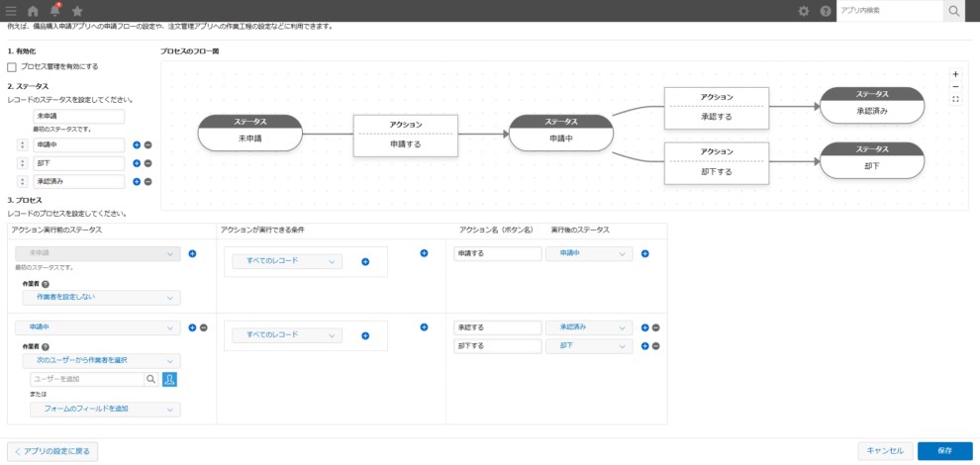980x465 pixels.
Task: Click the ユーザーを追加 input field
Action: (x=86, y=378)
